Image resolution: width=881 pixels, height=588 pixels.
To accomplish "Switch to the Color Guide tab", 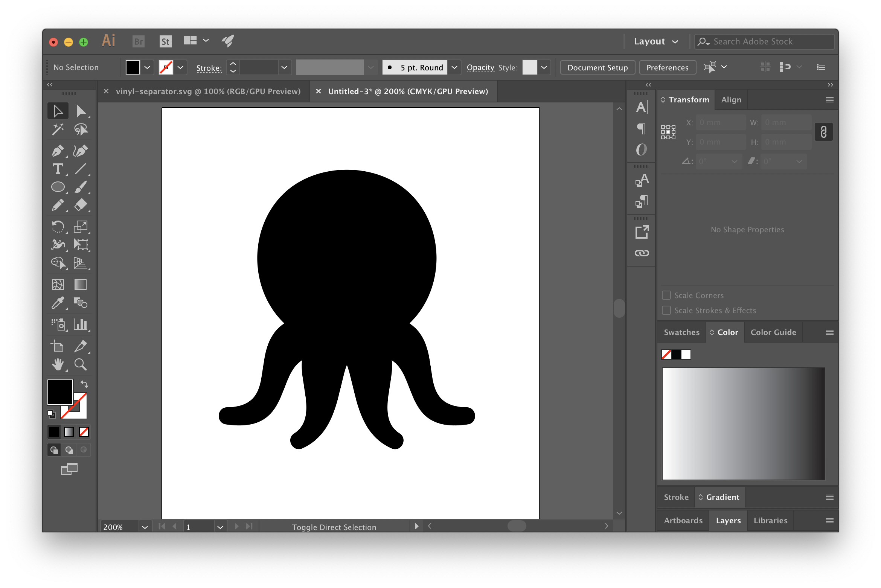I will tap(773, 332).
